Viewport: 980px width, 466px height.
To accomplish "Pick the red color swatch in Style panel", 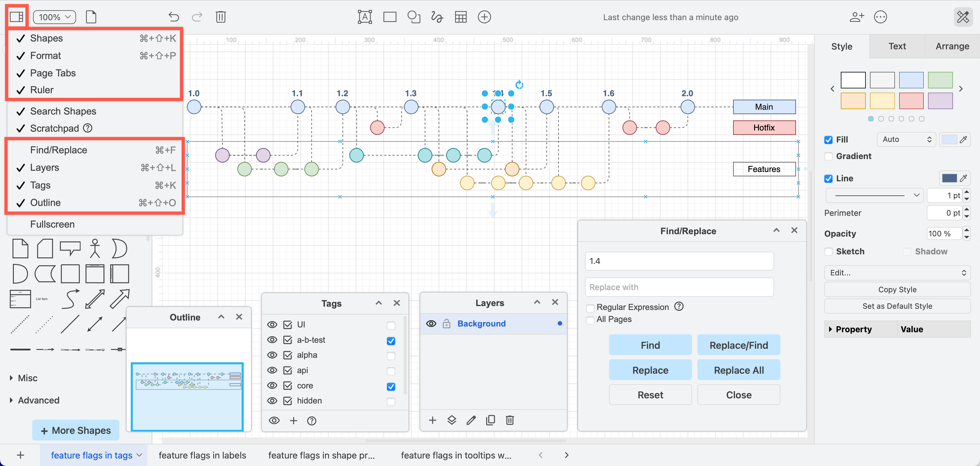I will coord(911,101).
